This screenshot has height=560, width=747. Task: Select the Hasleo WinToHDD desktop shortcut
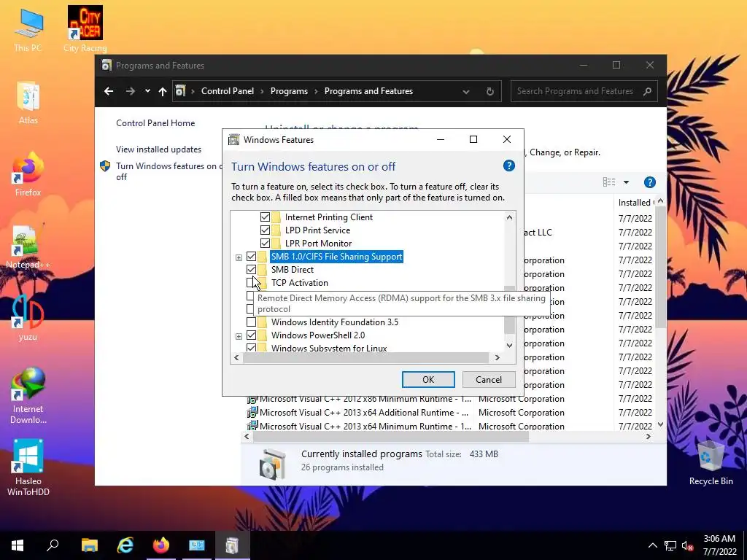pyautogui.click(x=28, y=469)
